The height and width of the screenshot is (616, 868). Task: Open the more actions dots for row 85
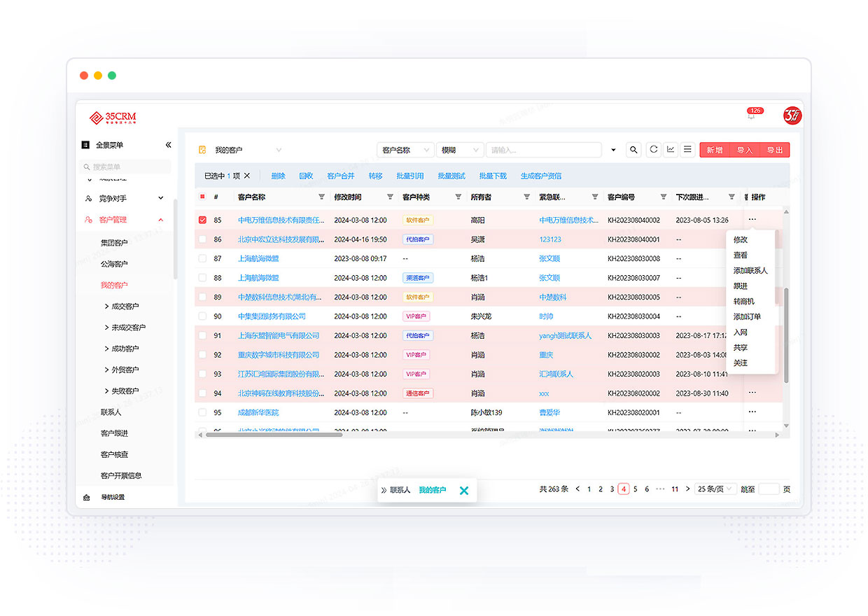pyautogui.click(x=752, y=220)
